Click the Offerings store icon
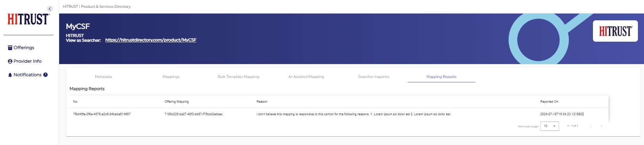The height and width of the screenshot is (145, 644). 10,48
